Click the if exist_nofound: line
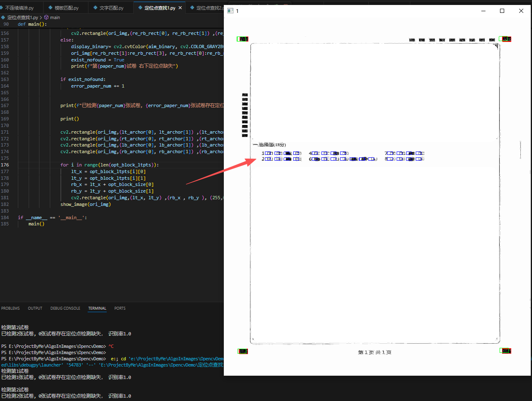 pyautogui.click(x=83, y=79)
